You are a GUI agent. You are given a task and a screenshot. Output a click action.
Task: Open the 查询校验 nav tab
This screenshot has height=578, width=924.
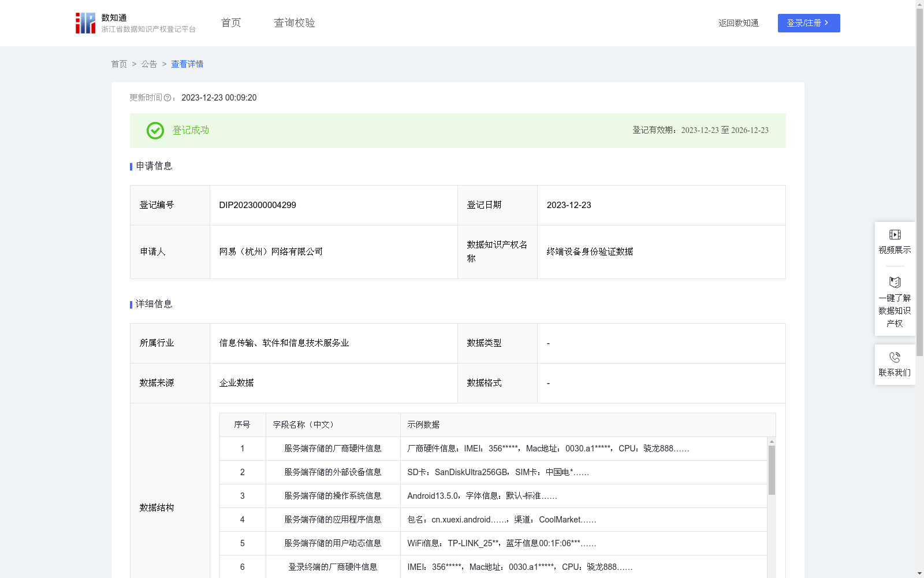click(295, 23)
